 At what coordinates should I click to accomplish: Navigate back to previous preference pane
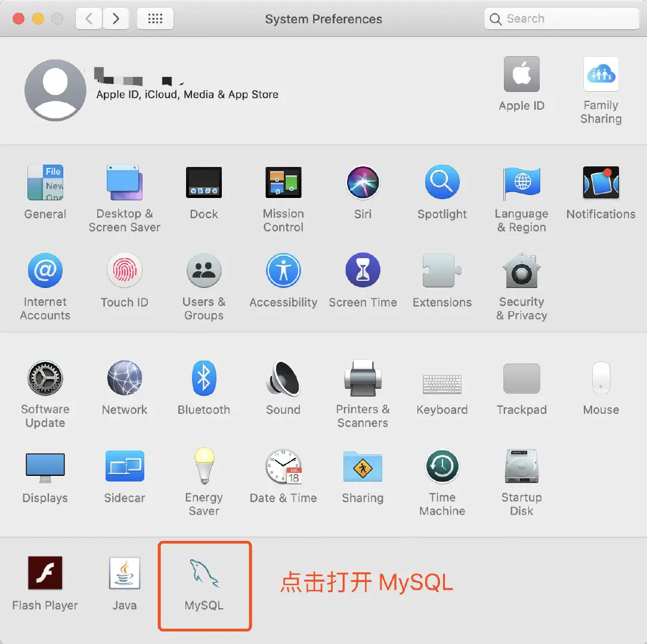(x=88, y=18)
